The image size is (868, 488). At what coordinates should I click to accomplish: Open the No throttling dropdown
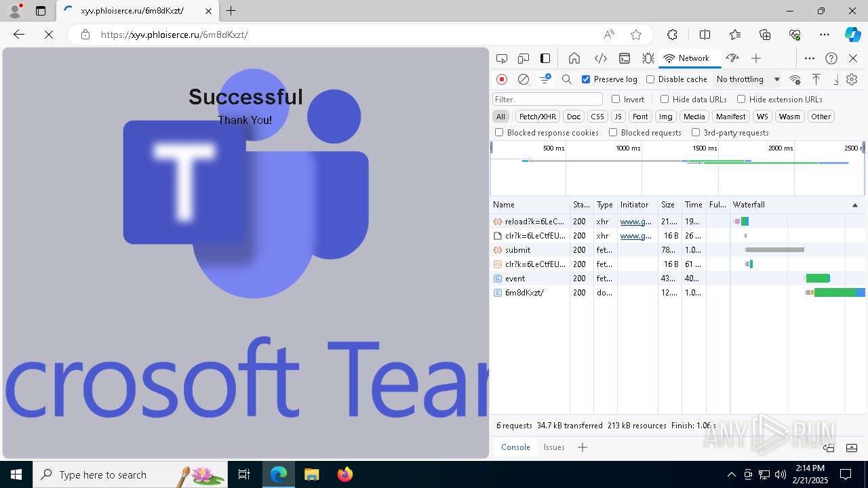click(748, 79)
